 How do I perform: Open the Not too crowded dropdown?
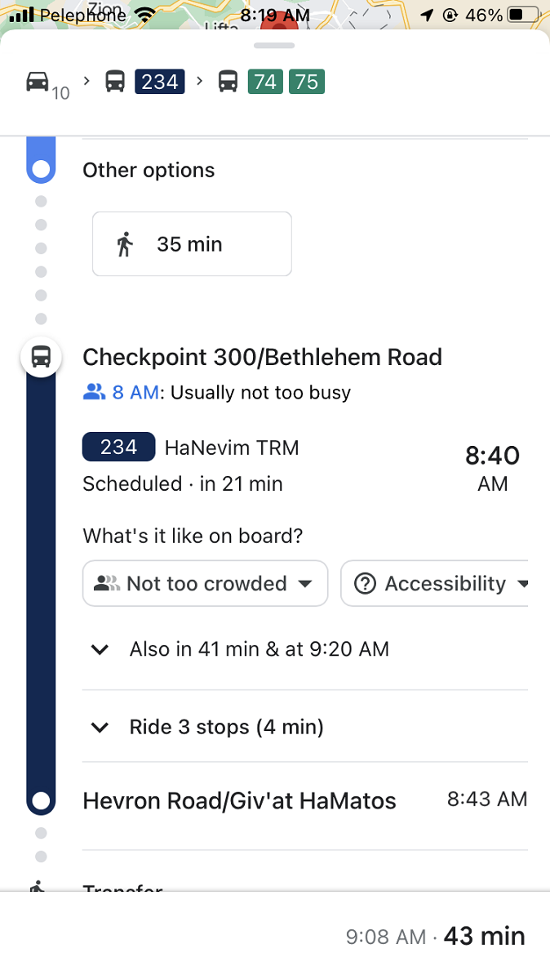204,583
